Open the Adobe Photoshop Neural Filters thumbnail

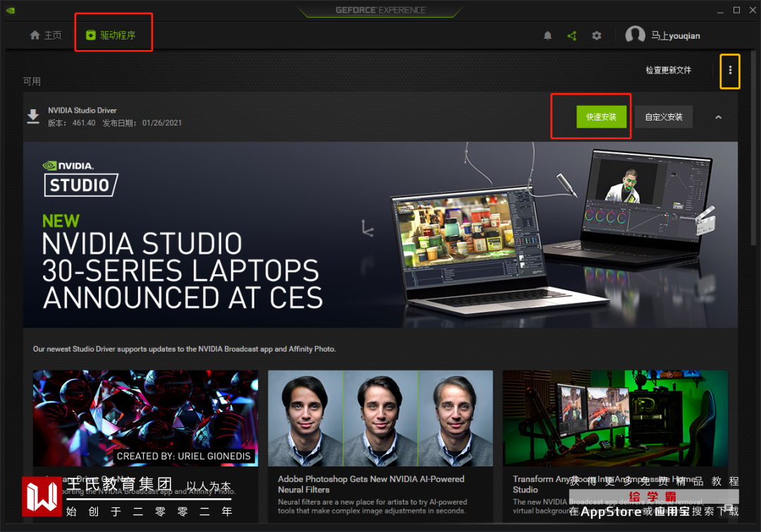click(x=380, y=418)
